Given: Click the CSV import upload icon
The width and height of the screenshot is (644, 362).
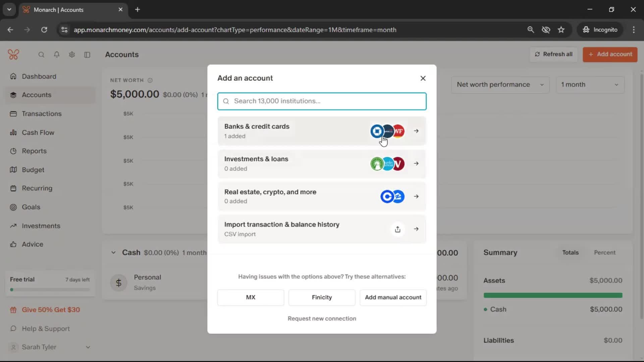Looking at the screenshot, I should (397, 229).
